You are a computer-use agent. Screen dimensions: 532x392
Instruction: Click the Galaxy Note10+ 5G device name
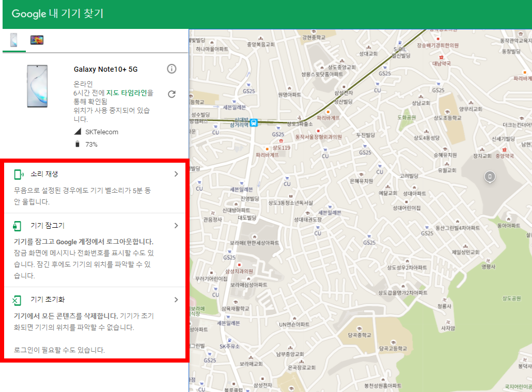[105, 69]
